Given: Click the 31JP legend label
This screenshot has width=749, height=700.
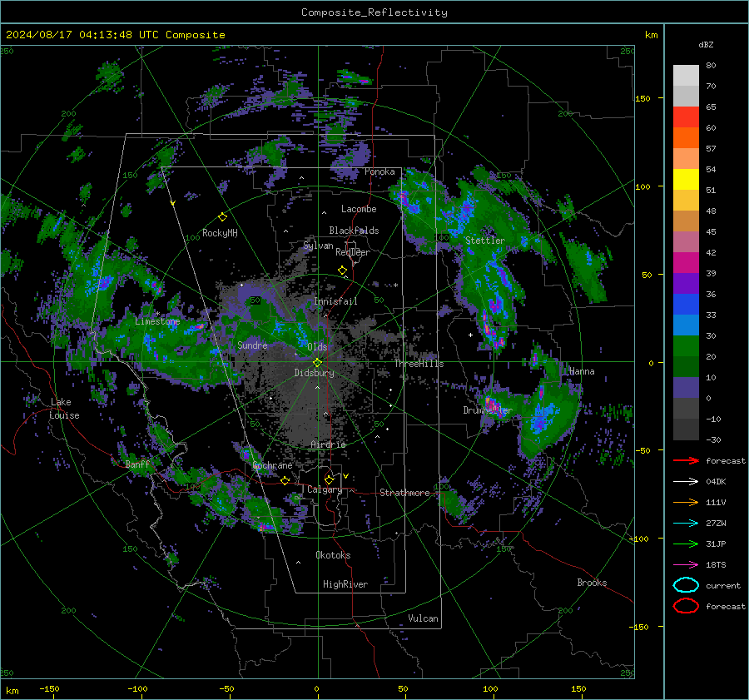Looking at the screenshot, I should point(716,544).
